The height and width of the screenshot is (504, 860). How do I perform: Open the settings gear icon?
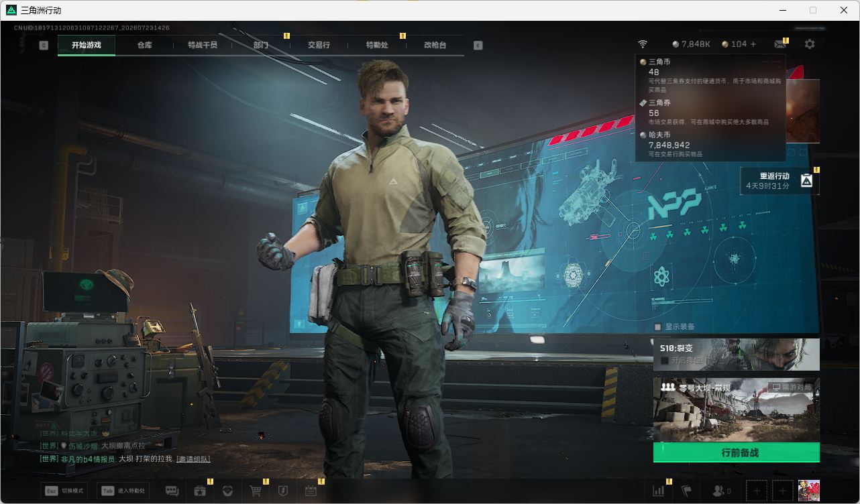810,44
